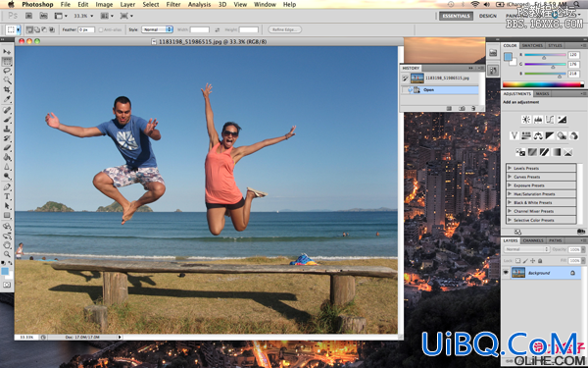Image resolution: width=588 pixels, height=368 pixels.
Task: Switch to the Channels tab
Action: 533,240
